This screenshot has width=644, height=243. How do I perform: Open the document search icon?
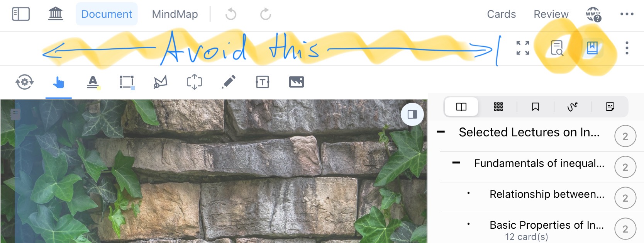click(x=557, y=48)
